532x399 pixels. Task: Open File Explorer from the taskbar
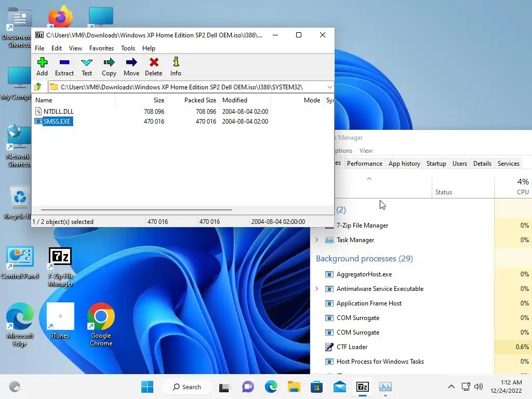tap(294, 387)
